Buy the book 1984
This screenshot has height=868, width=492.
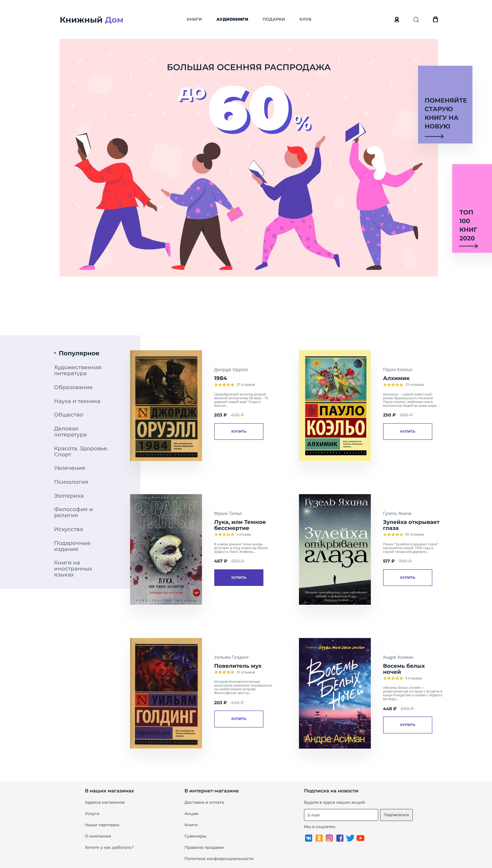tap(239, 431)
